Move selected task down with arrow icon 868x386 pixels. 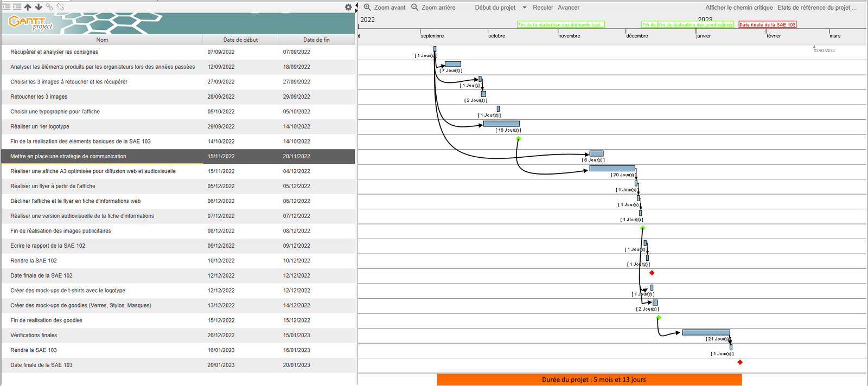[39, 7]
